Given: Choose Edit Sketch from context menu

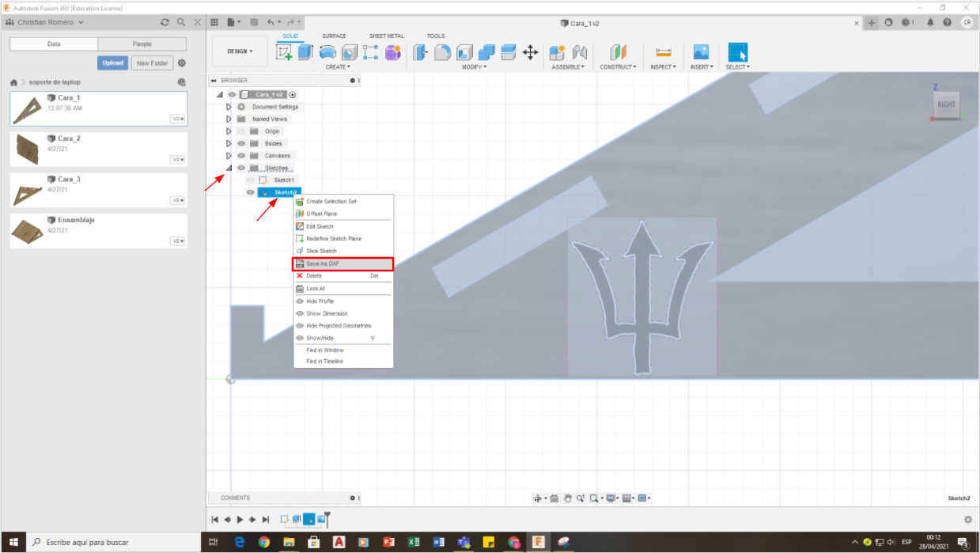Looking at the screenshot, I should (342, 226).
